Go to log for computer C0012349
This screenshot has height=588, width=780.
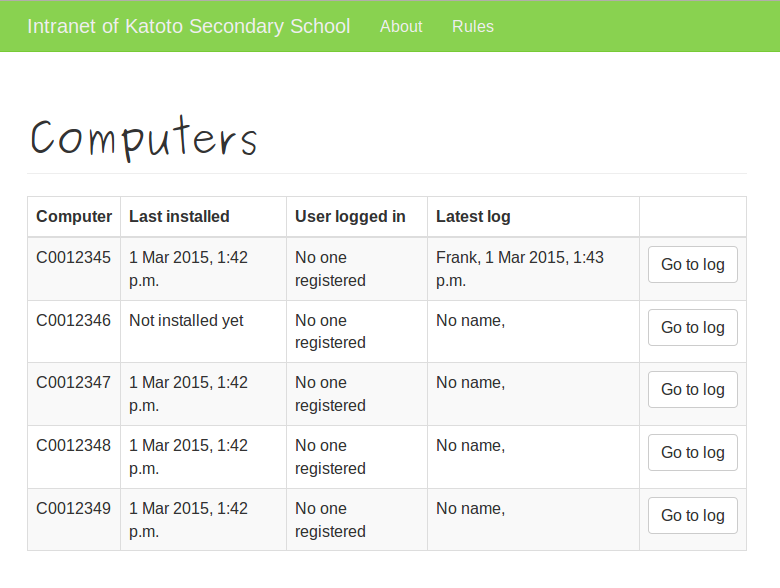pyautogui.click(x=692, y=515)
